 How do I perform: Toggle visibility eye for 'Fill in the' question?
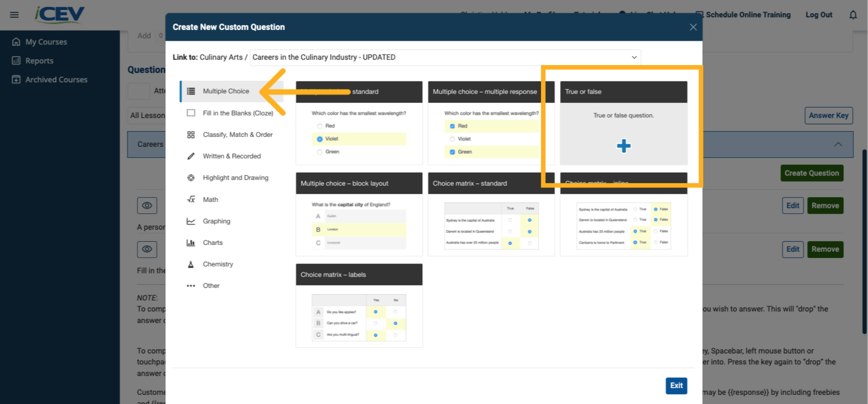point(147,249)
